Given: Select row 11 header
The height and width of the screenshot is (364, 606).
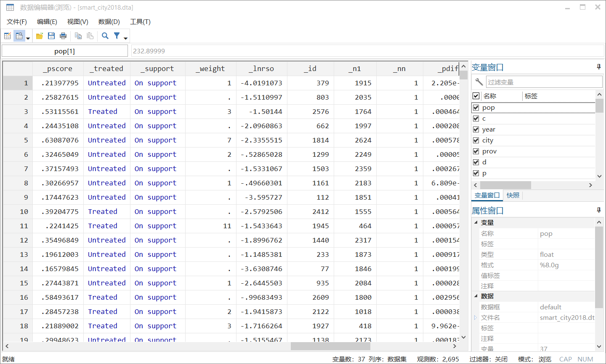Looking at the screenshot, I should click(x=18, y=226).
